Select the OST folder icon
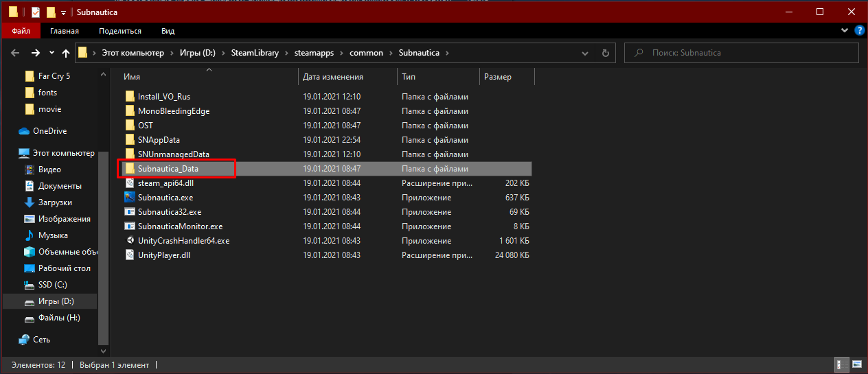 [130, 126]
